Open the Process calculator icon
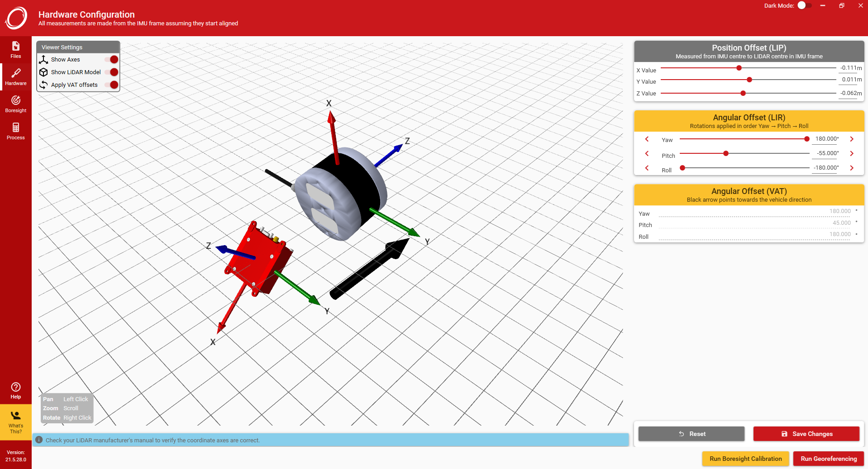Screen dimensions: 868x469 [x=16, y=127]
